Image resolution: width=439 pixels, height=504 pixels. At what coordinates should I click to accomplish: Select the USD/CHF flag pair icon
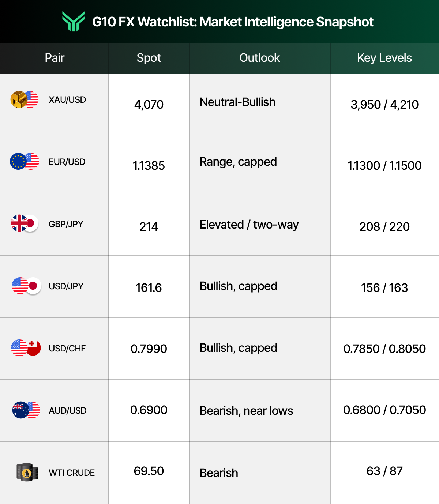(x=26, y=348)
